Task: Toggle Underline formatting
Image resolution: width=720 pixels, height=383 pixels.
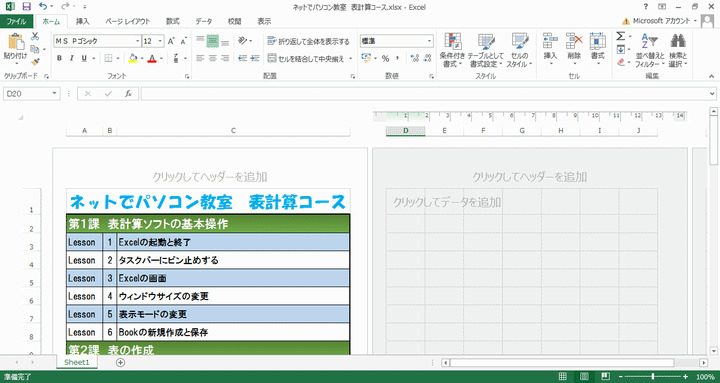Action: point(84,58)
